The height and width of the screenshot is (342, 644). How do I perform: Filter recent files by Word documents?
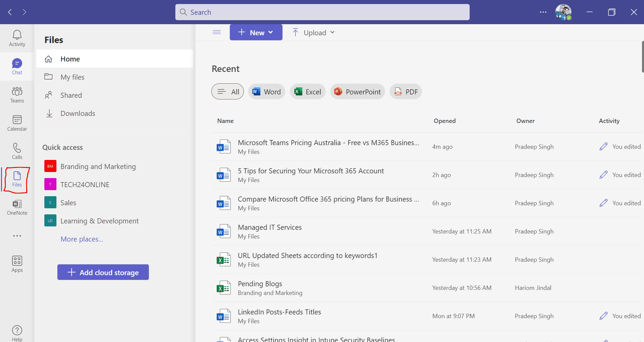266,91
